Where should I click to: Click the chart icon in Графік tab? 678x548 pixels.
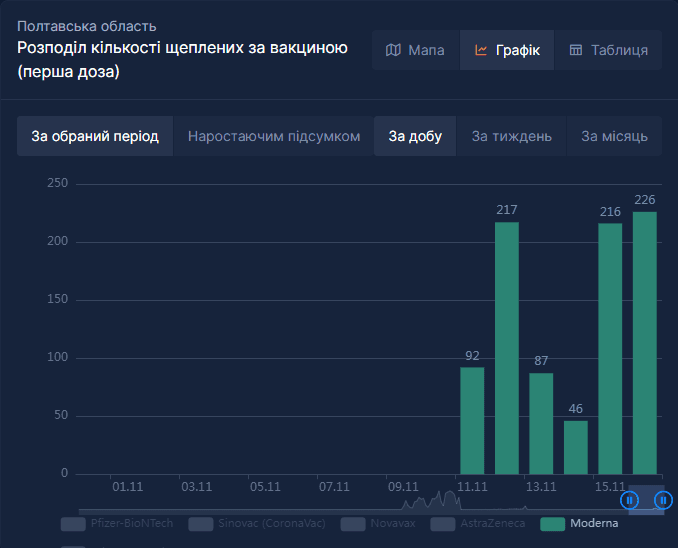pyautogui.click(x=481, y=50)
